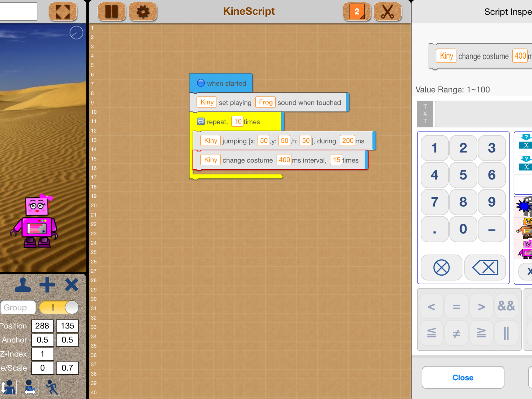Image resolution: width=532 pixels, height=399 pixels.
Task: Tap the number 5 on keypad
Action: click(x=463, y=175)
